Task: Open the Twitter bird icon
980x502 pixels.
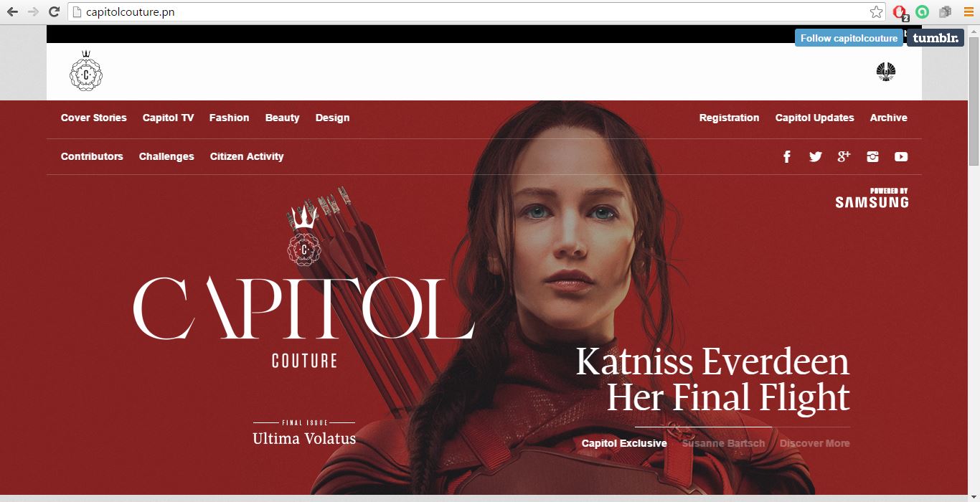Action: click(x=815, y=156)
